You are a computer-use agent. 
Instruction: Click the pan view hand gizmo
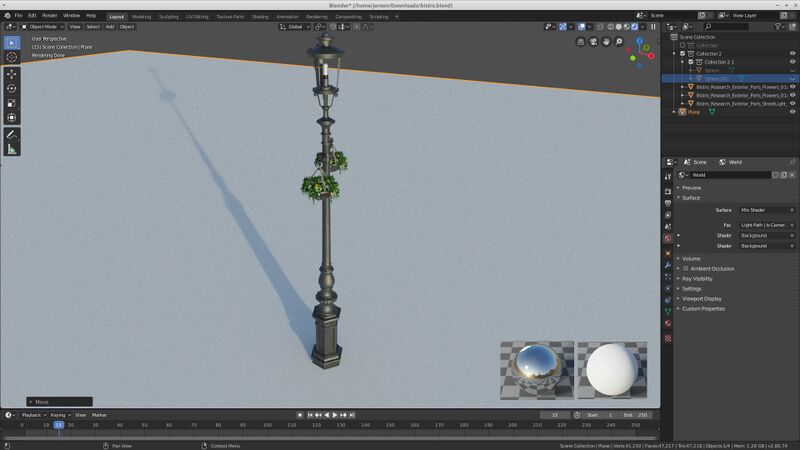pyautogui.click(x=606, y=42)
